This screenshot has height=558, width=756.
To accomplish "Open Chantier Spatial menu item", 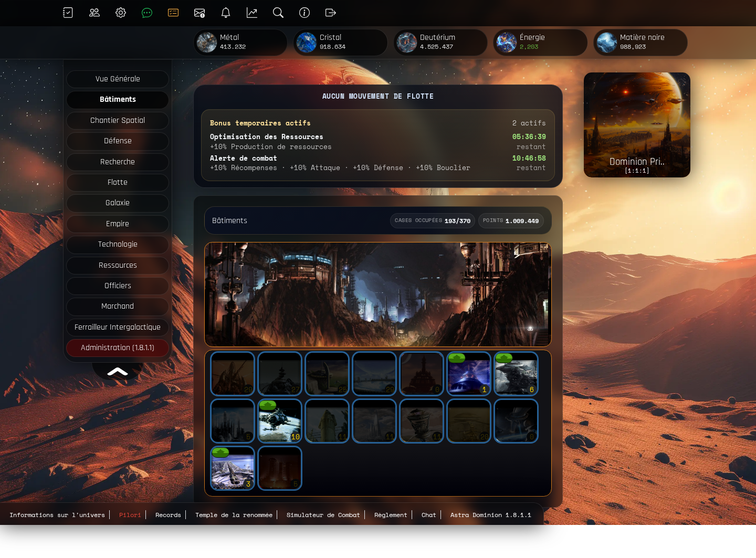I will 118,120.
